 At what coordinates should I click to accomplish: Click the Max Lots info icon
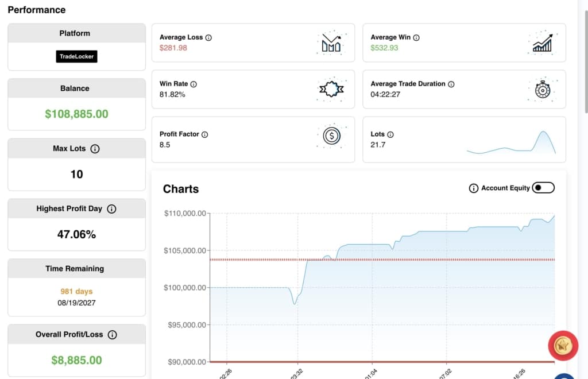95,149
